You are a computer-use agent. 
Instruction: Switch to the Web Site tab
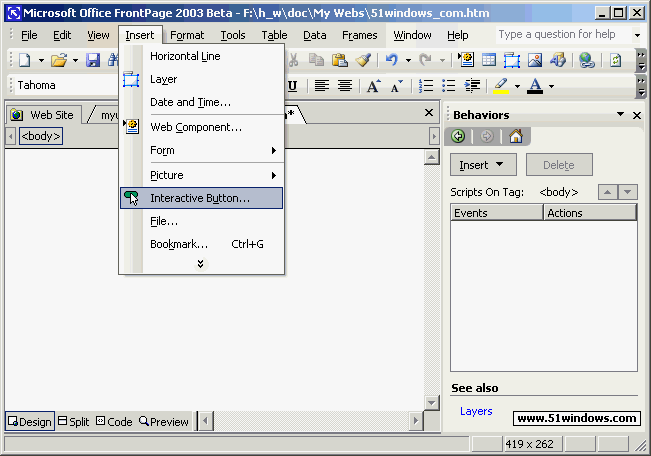[x=44, y=115]
